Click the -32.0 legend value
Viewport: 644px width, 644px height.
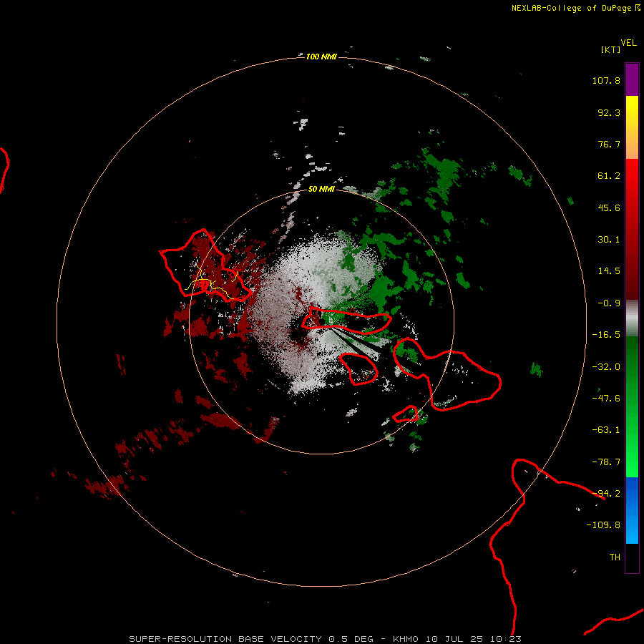coord(606,367)
